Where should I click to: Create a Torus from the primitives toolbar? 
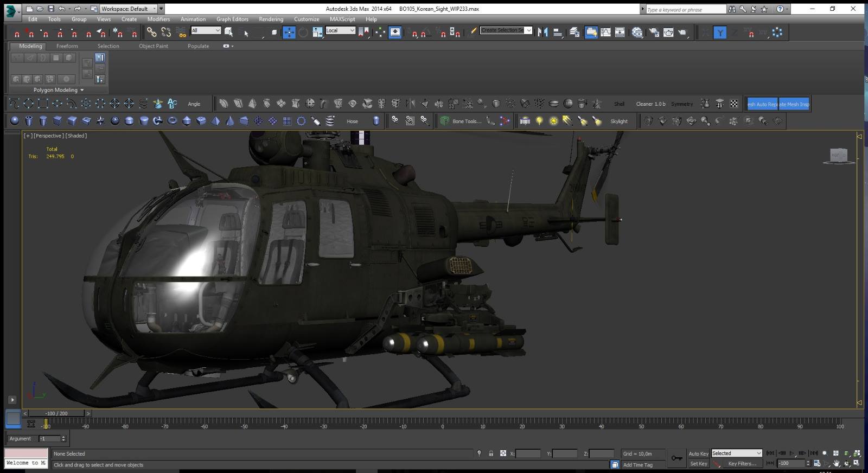172,121
